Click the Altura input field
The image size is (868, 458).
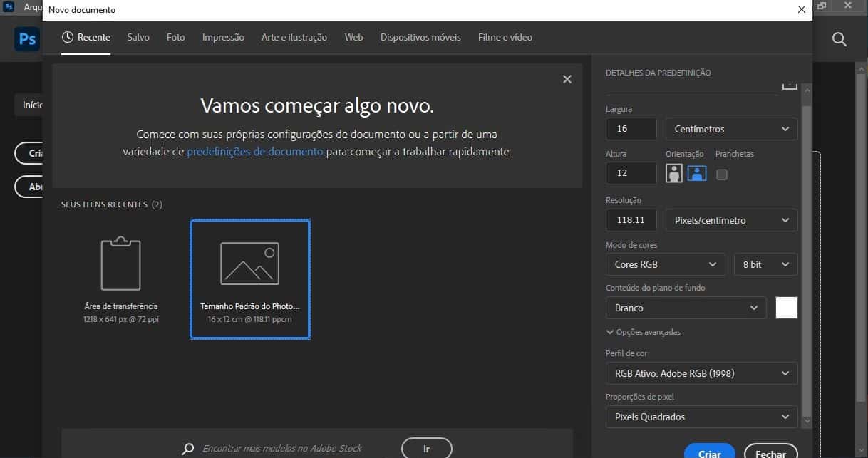(631, 173)
